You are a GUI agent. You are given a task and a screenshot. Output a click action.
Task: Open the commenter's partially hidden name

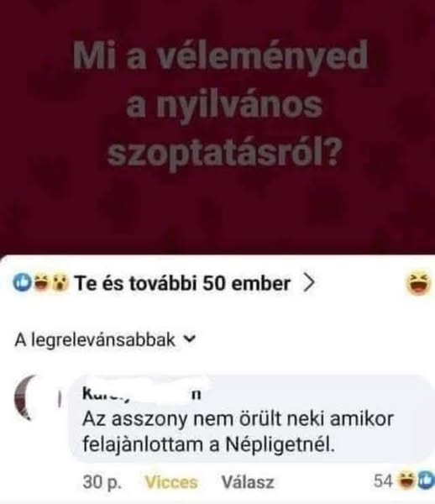pyautogui.click(x=142, y=394)
